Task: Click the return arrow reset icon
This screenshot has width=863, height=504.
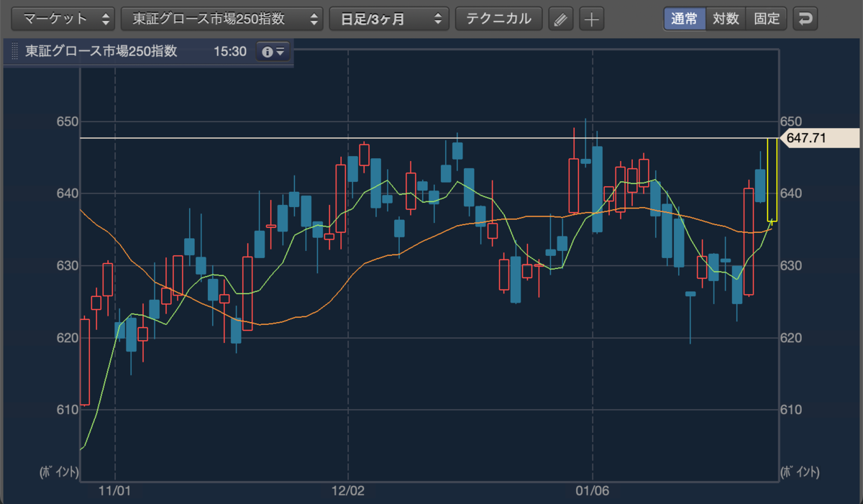Action: tap(805, 19)
